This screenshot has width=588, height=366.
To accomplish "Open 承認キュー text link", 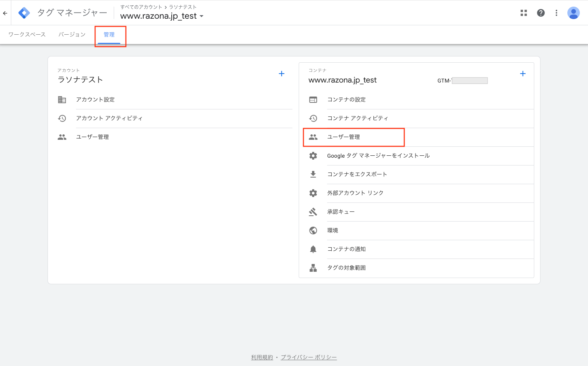I will [x=341, y=212].
